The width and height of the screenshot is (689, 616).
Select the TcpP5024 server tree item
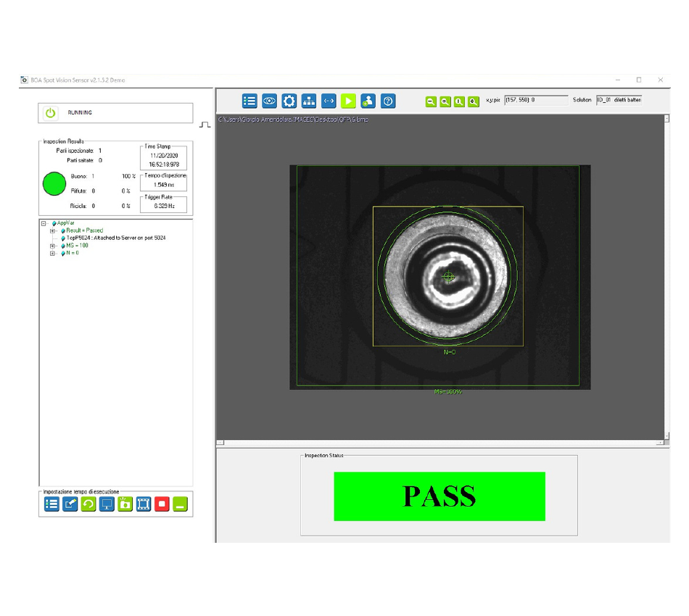[116, 238]
